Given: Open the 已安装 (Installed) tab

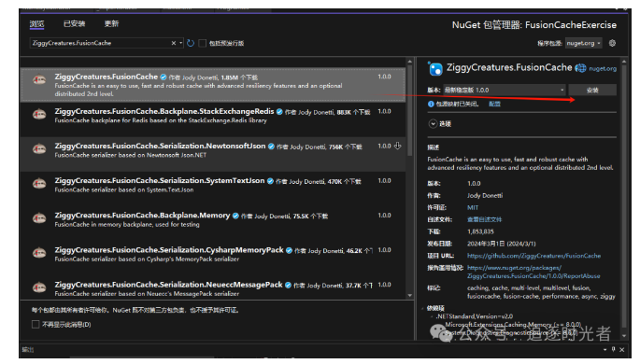Looking at the screenshot, I should point(75,23).
